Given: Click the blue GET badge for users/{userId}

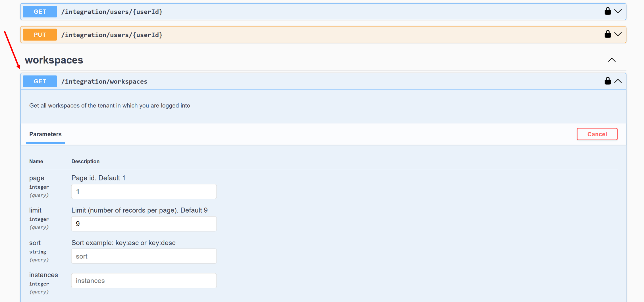Looking at the screenshot, I should [x=40, y=12].
